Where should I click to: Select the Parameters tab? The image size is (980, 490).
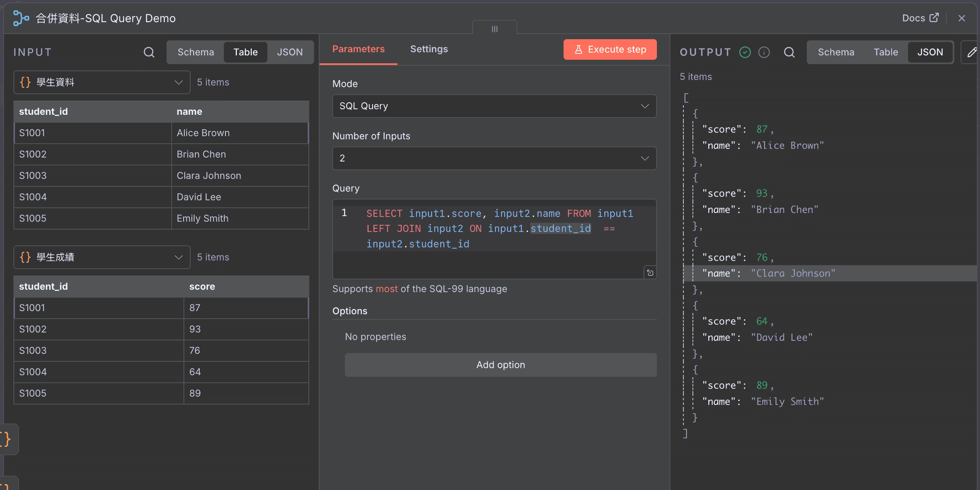(x=358, y=49)
